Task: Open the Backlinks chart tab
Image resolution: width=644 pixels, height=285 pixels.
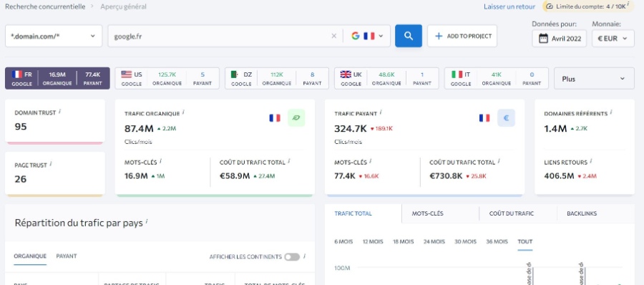Action: tap(595, 213)
